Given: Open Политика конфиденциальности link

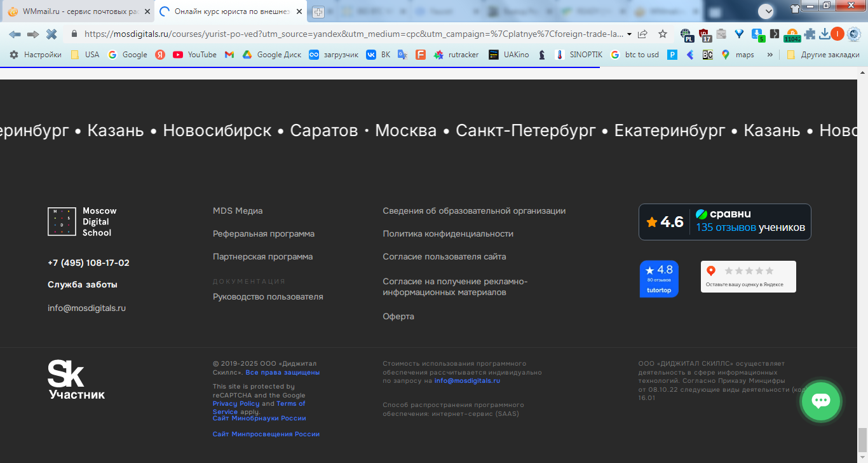Looking at the screenshot, I should [x=448, y=234].
